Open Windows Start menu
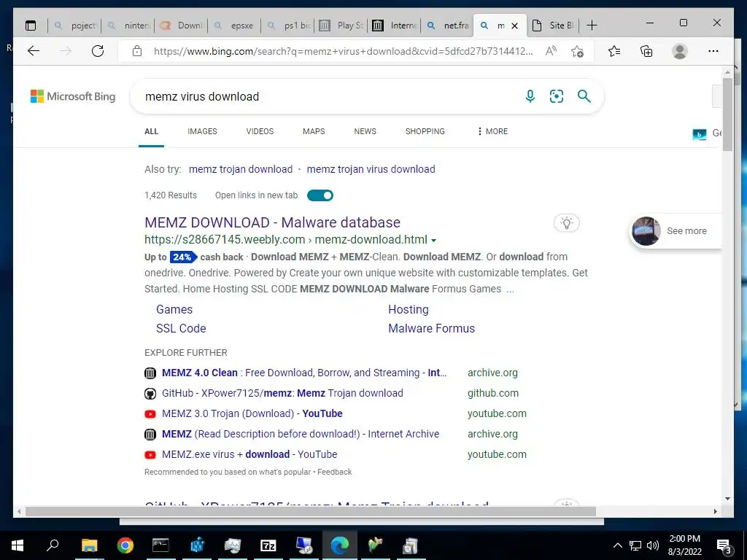Screen dimensions: 747x560 coord(18,545)
